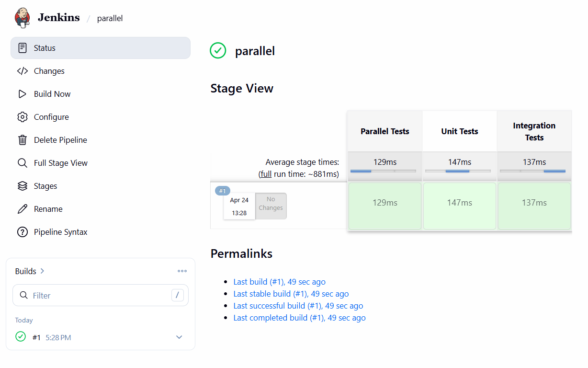Click the Unit Tests average time bar

[458, 171]
